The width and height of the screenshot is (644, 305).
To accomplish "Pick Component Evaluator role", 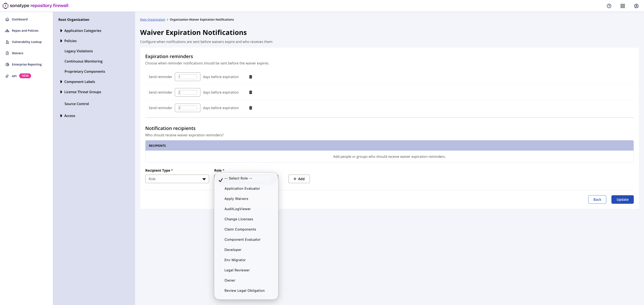I will click(x=246, y=240).
